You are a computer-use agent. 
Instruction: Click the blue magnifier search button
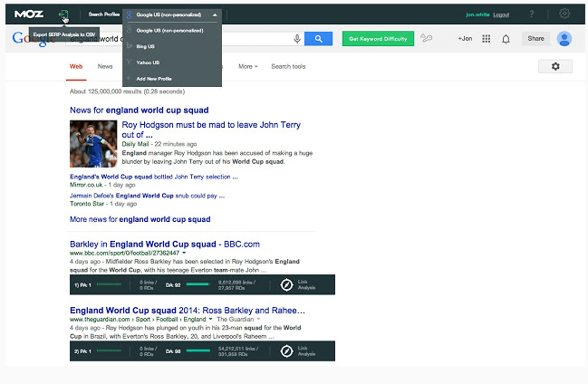pos(318,39)
